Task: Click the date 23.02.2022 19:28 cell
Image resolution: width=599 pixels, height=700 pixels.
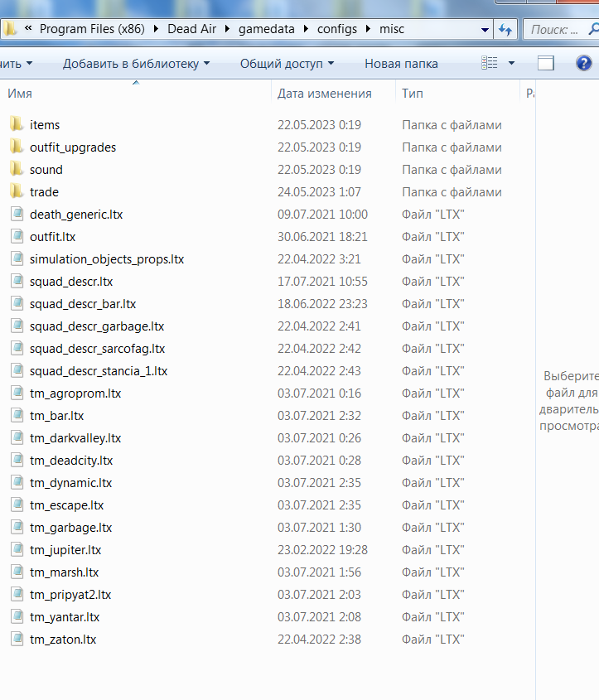Action: coord(323,550)
